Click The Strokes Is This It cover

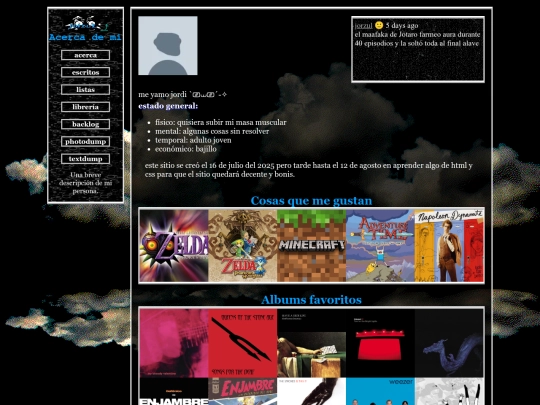[311, 392]
